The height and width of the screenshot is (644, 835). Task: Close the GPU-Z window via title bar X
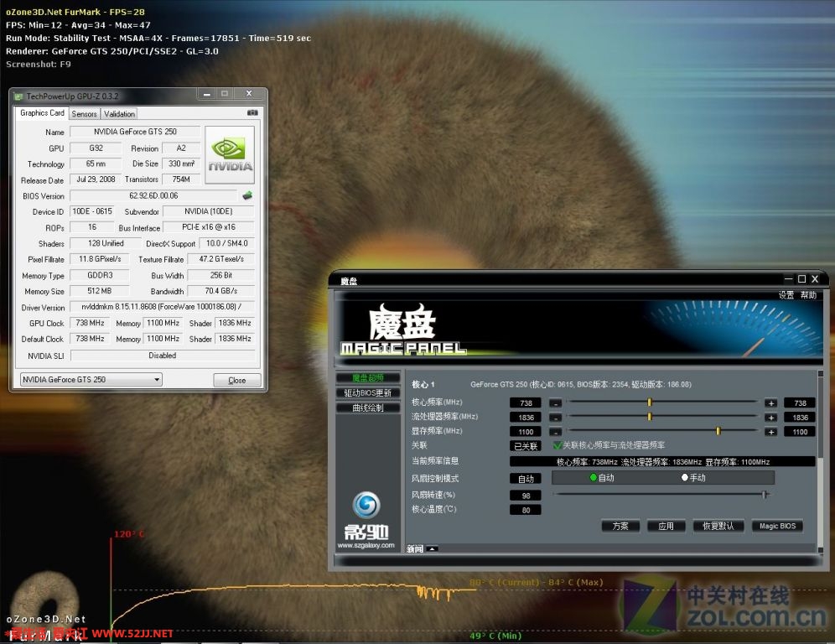pos(249,94)
